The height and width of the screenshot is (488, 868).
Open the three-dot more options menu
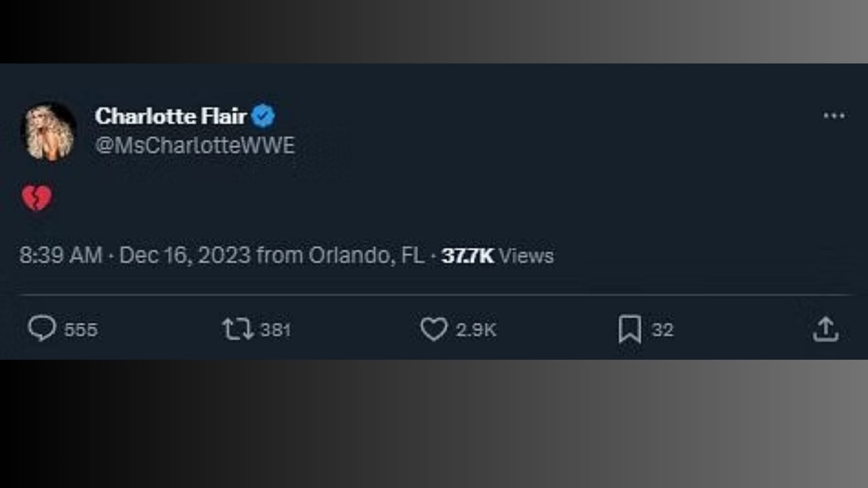pyautogui.click(x=834, y=116)
